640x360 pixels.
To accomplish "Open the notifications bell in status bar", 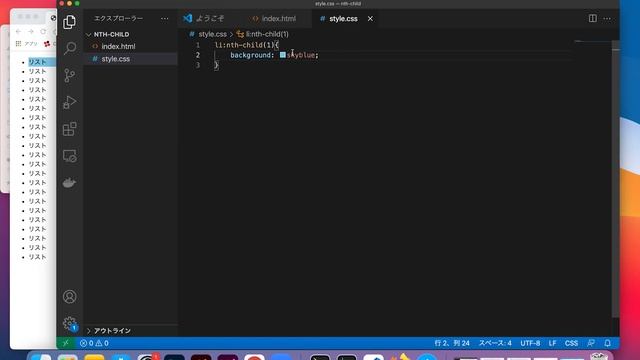I will click(607, 343).
